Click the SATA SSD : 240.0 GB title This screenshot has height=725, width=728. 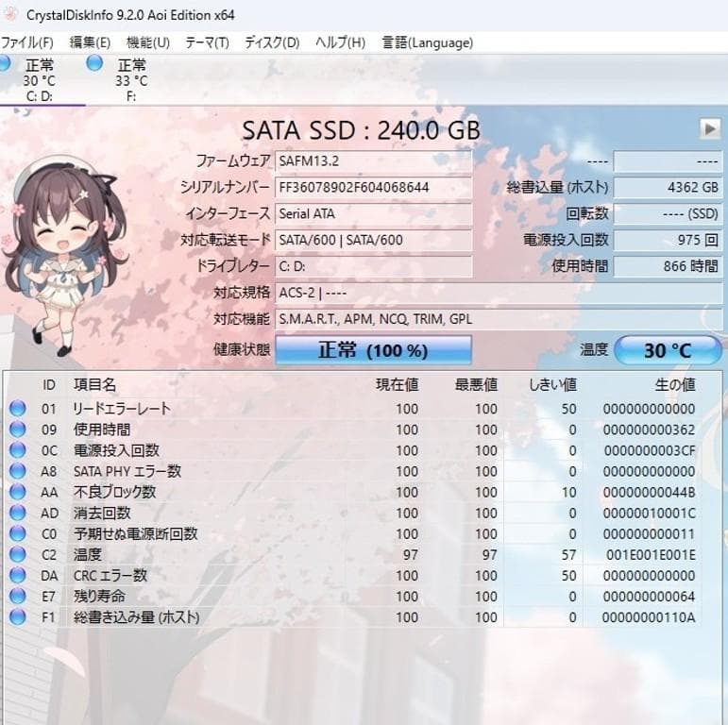[x=361, y=130]
